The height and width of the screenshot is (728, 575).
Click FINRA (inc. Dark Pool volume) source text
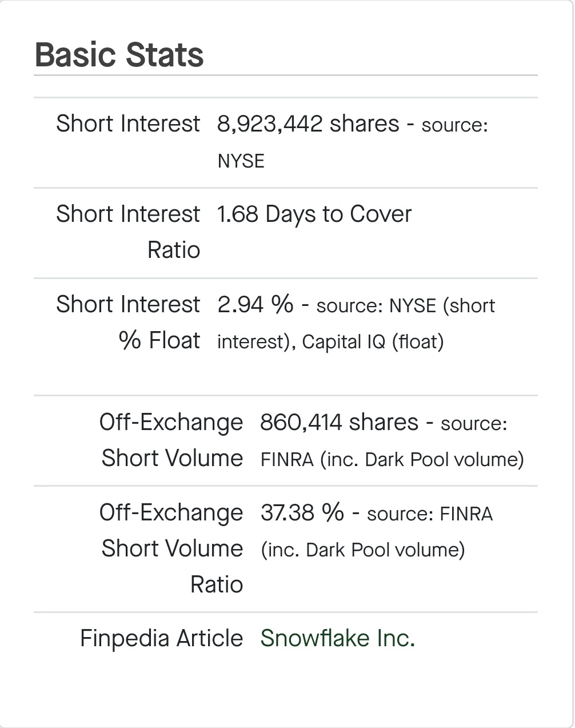[392, 460]
